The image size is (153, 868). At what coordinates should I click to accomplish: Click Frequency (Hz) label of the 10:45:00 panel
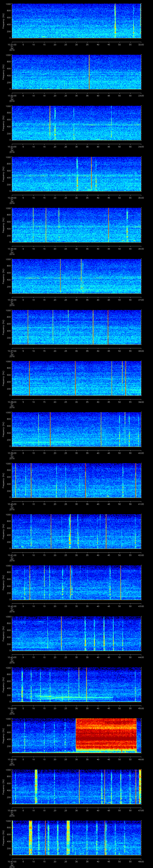(3, 736)
